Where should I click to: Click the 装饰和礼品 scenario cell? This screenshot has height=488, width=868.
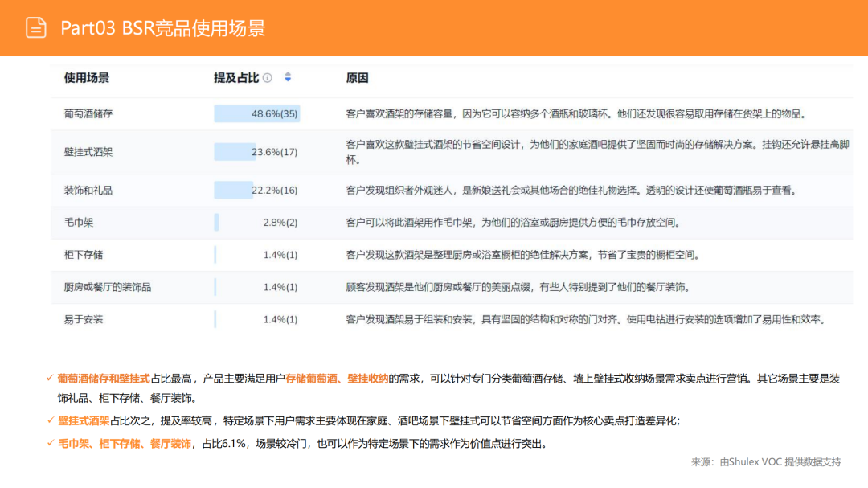[88, 190]
